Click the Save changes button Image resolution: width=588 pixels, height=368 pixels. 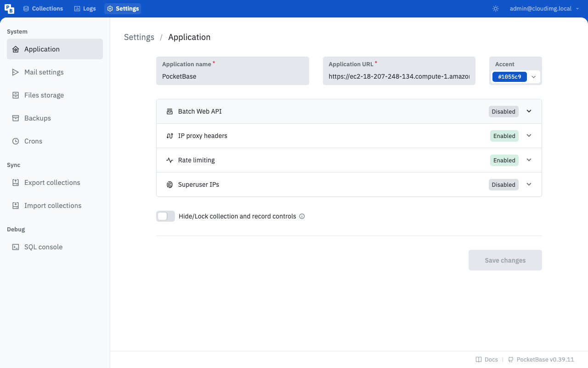click(x=505, y=260)
